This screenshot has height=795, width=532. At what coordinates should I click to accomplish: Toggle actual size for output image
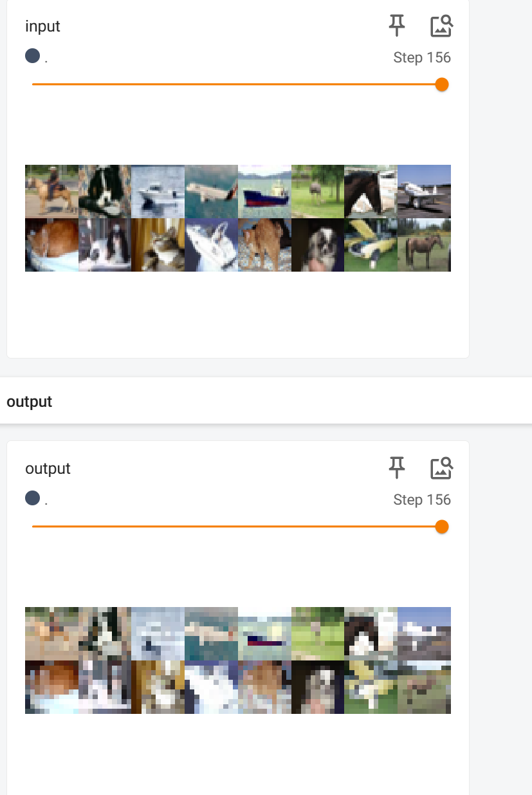pos(441,468)
